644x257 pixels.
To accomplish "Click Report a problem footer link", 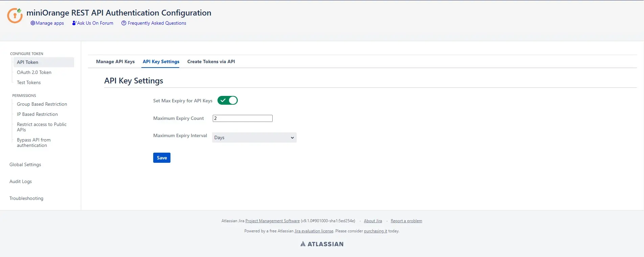I will (406, 221).
